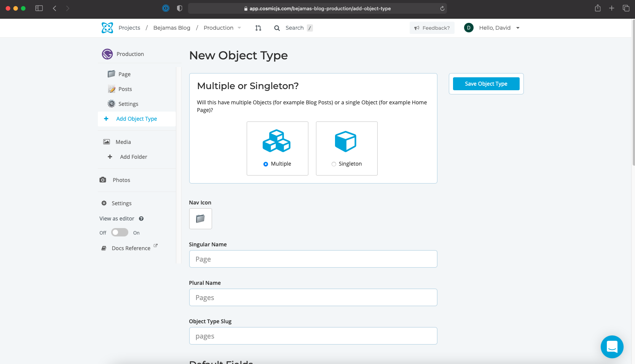Image resolution: width=635 pixels, height=364 pixels.
Task: Click the Feedback? button
Action: tap(432, 28)
